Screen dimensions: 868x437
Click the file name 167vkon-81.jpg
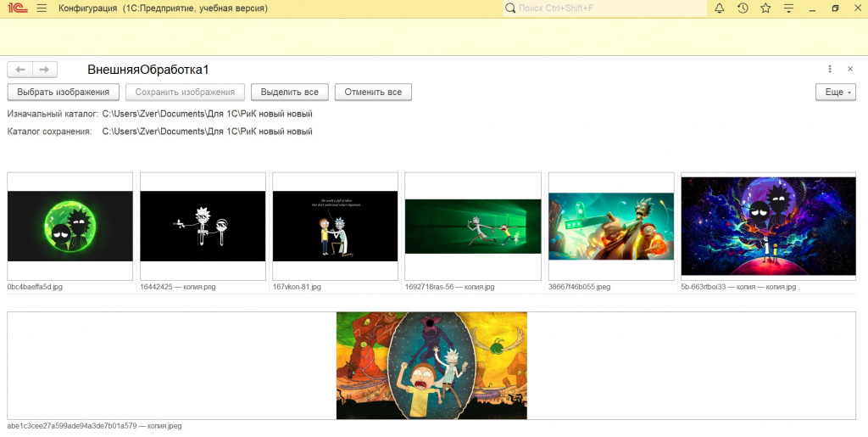pyautogui.click(x=297, y=287)
